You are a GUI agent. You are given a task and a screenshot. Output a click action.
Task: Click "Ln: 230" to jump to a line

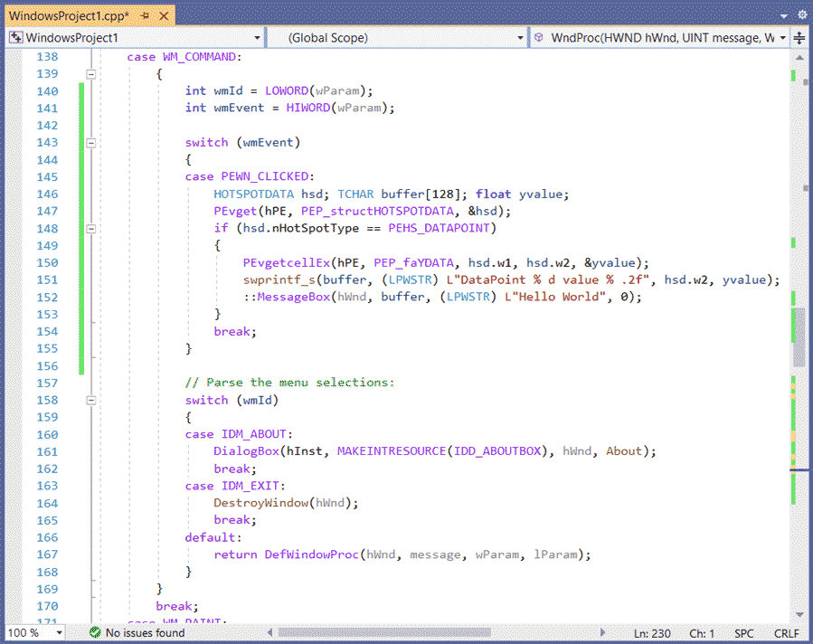651,633
